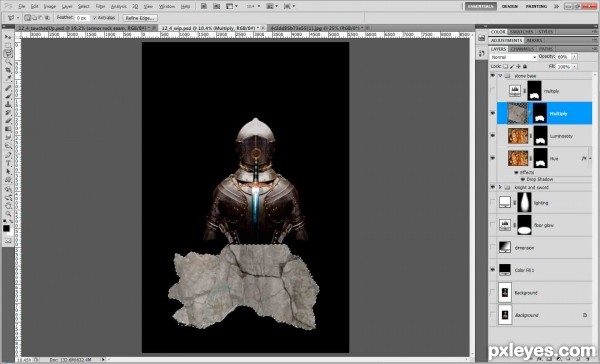Image resolution: width=600 pixels, height=364 pixels.
Task: Hide the Color Fill 1 layer
Action: pos(492,270)
